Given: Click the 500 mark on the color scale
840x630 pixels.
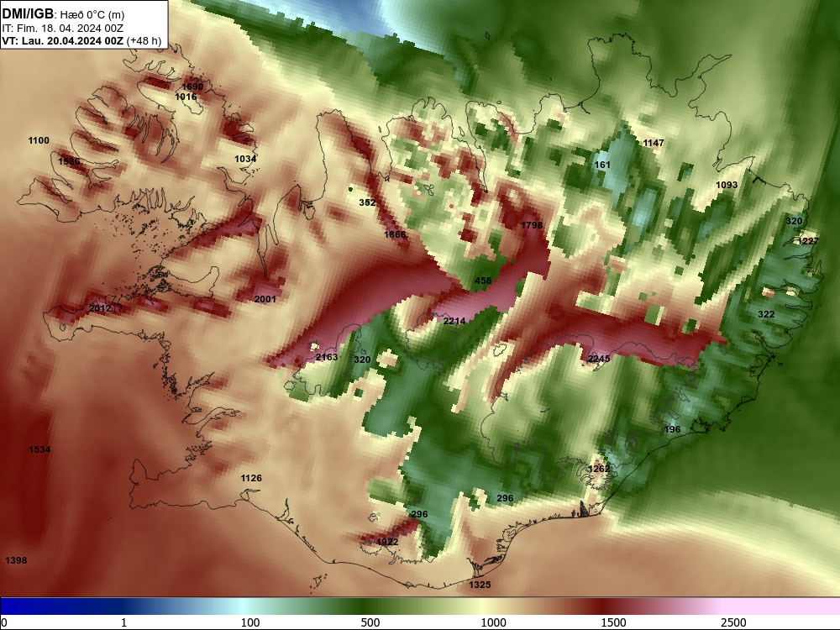Looking at the screenshot, I should click(x=370, y=622).
